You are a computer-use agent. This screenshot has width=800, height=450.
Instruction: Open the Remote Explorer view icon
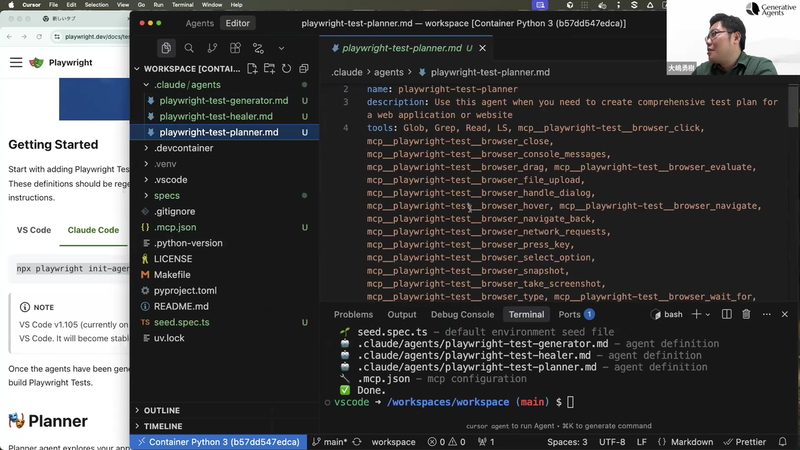point(258,48)
